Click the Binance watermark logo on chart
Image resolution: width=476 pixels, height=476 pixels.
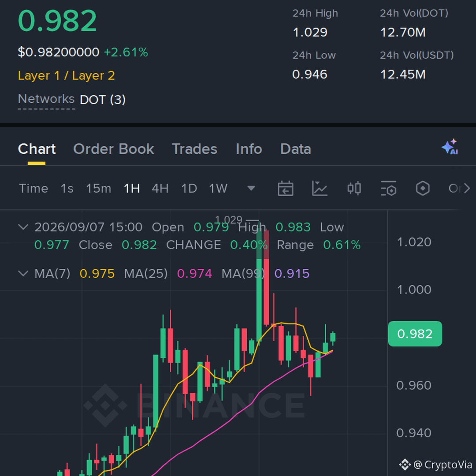(105, 405)
